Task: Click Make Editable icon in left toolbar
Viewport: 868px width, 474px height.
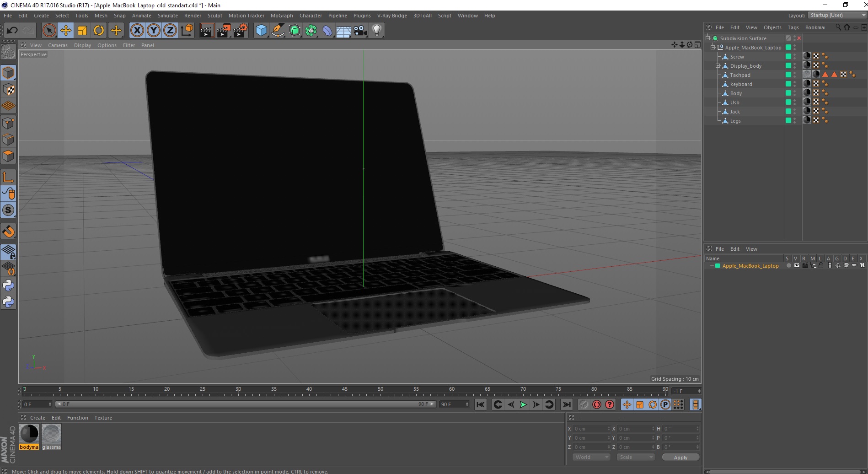Action: [8, 52]
